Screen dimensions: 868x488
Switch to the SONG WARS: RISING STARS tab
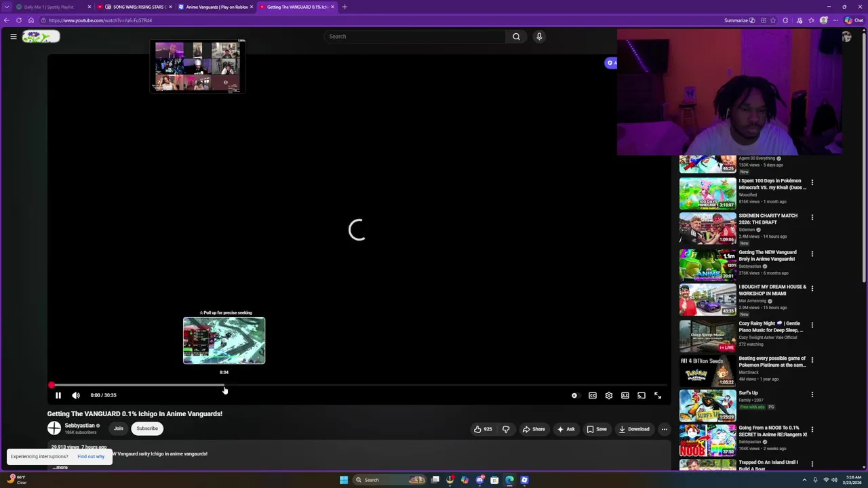[136, 7]
